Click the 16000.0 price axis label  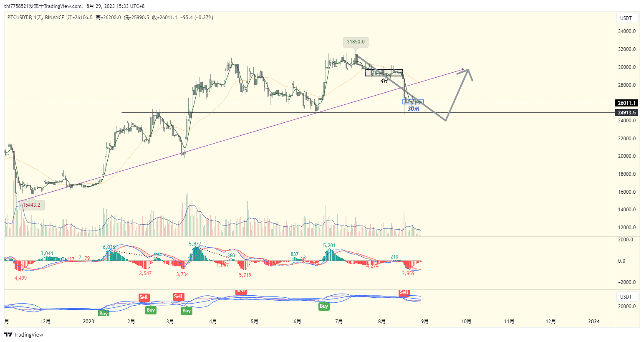[627, 192]
